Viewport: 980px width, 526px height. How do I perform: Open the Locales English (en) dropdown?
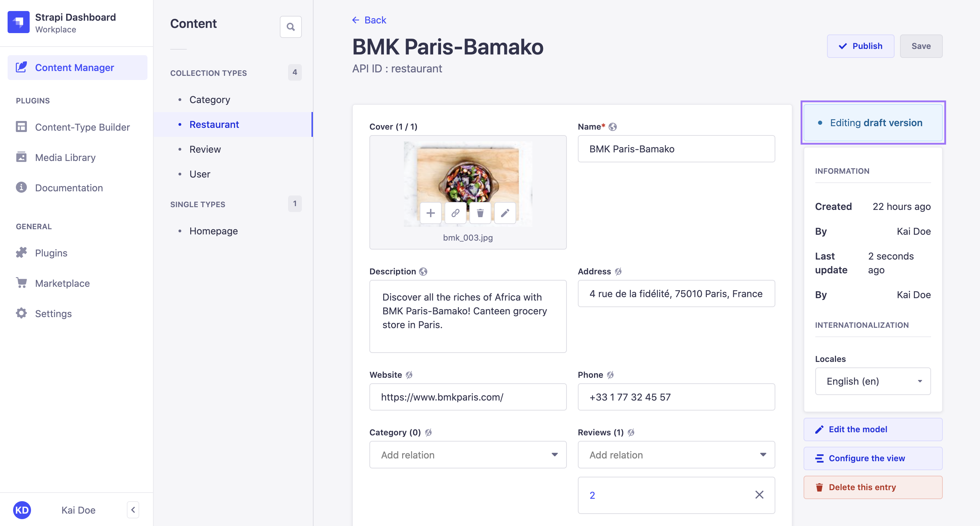[x=872, y=381]
